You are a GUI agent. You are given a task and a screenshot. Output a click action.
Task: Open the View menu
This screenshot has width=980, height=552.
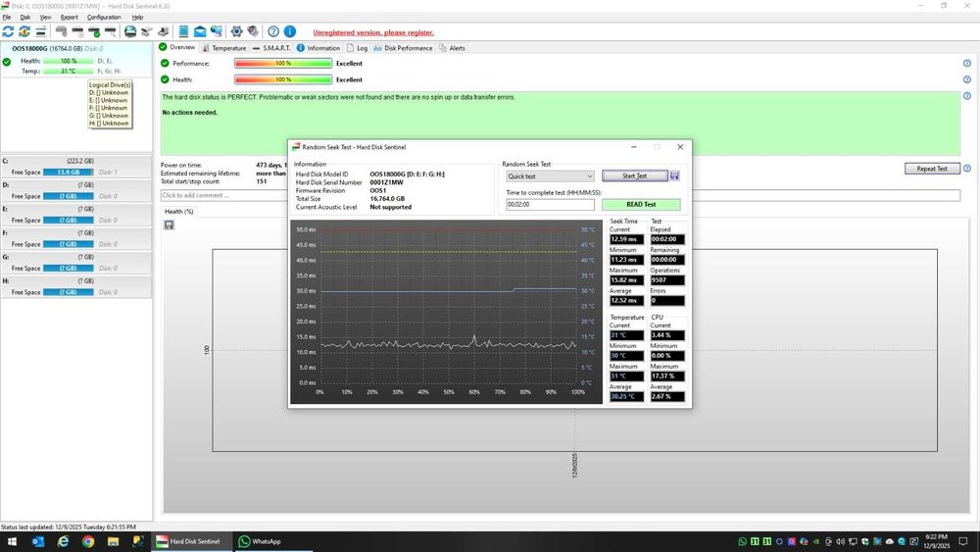tap(46, 18)
